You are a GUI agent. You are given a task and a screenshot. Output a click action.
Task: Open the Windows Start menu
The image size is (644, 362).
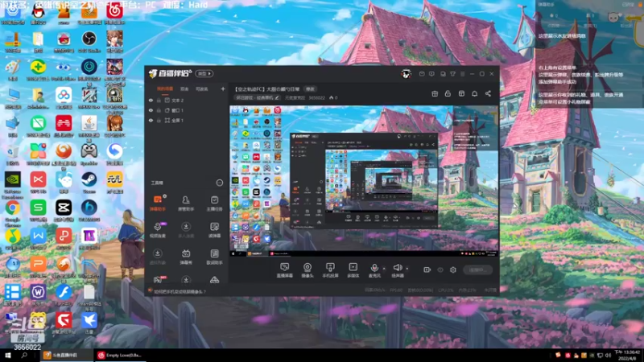(8, 355)
